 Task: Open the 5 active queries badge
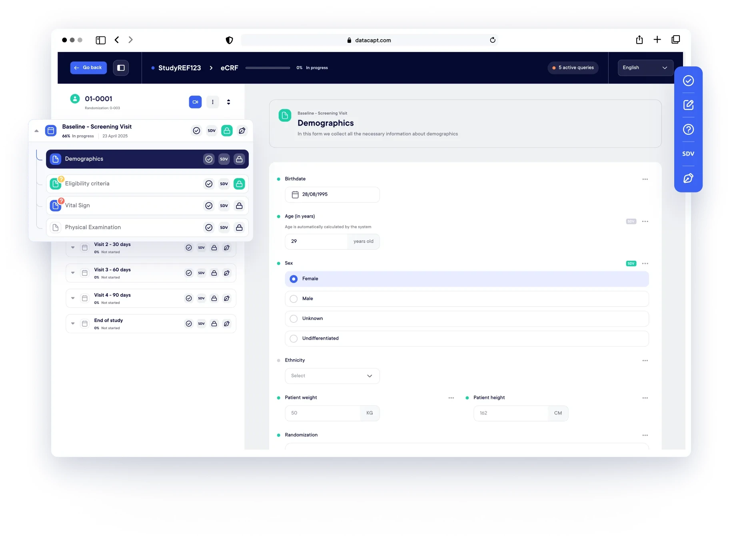[573, 68]
